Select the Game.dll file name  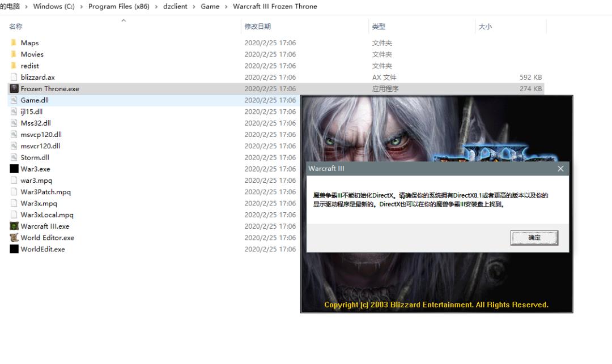pyautogui.click(x=35, y=100)
